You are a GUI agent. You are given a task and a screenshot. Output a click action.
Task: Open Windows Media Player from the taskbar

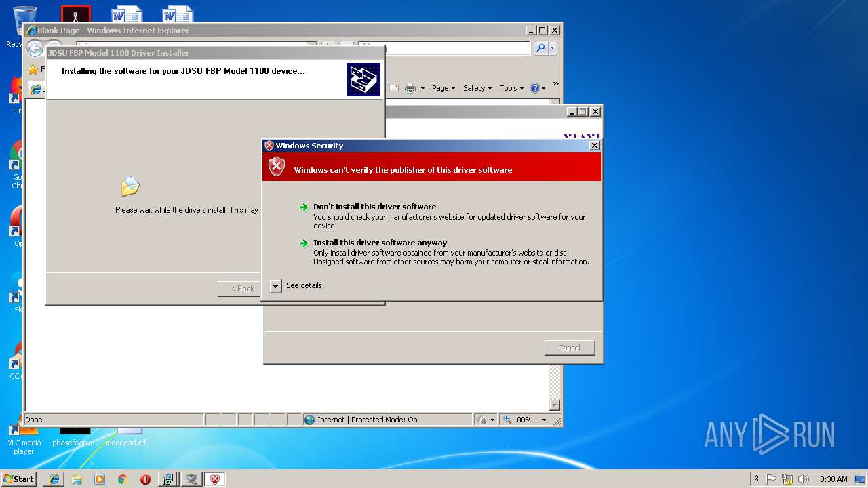[x=100, y=479]
